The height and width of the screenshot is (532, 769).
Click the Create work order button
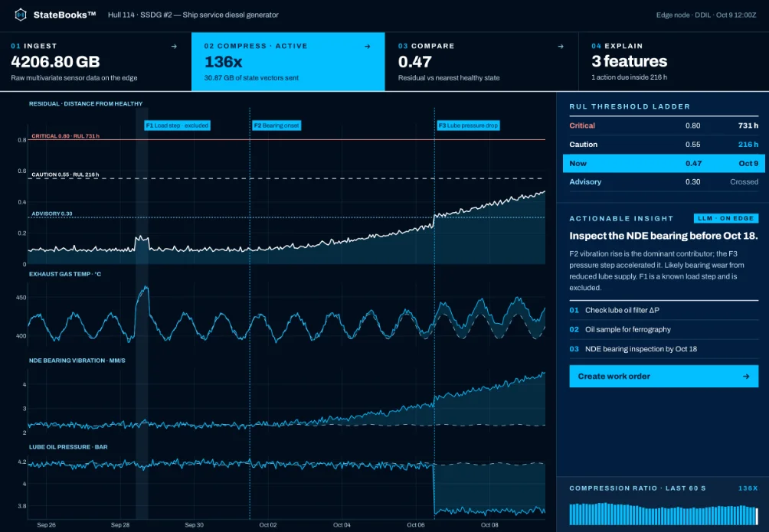click(x=663, y=377)
